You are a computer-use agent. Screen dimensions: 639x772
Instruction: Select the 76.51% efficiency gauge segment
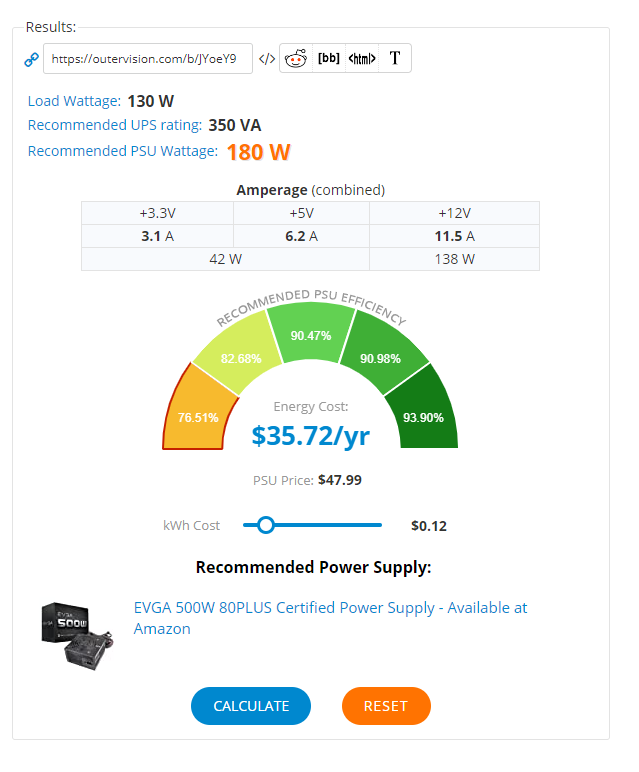pos(198,412)
